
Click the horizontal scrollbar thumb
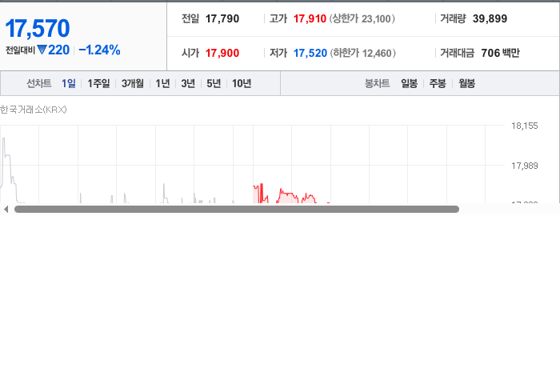(x=237, y=210)
